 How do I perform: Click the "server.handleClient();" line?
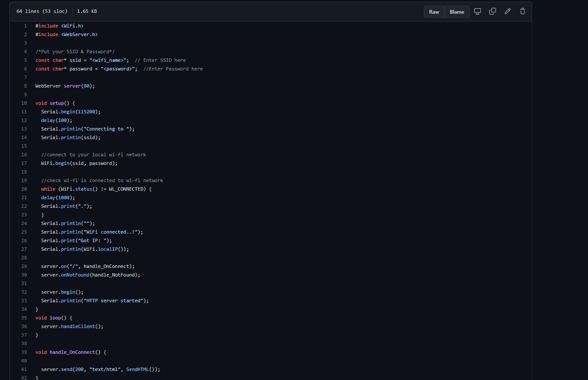(x=72, y=326)
